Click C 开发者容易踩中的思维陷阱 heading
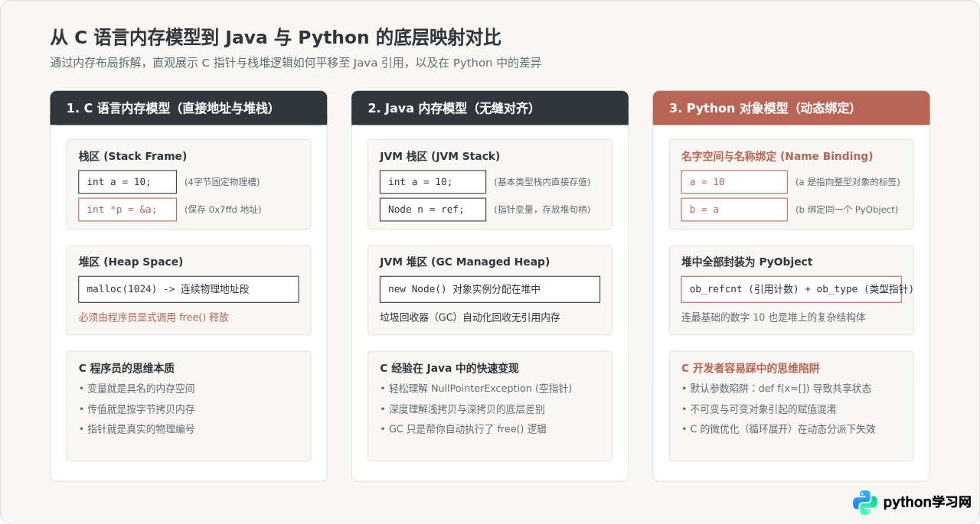This screenshot has width=980, height=524. click(x=750, y=368)
